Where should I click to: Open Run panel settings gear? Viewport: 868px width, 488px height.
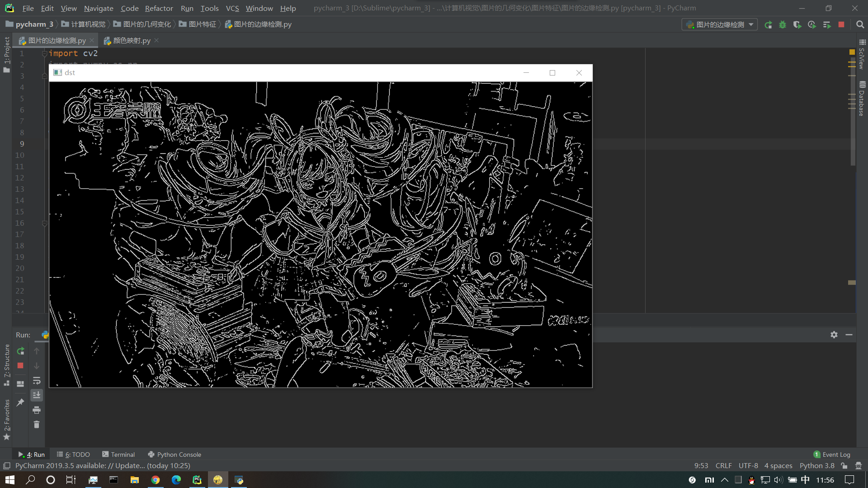[x=834, y=335]
